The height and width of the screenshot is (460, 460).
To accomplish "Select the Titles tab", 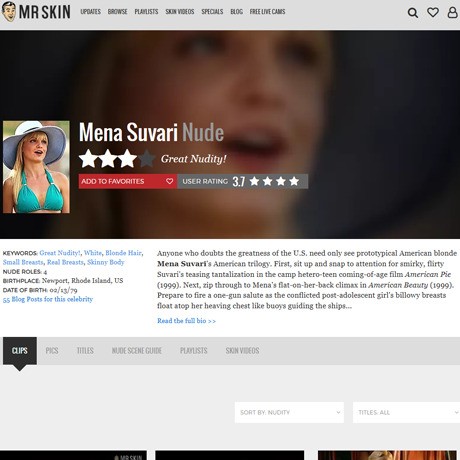I will (x=85, y=351).
